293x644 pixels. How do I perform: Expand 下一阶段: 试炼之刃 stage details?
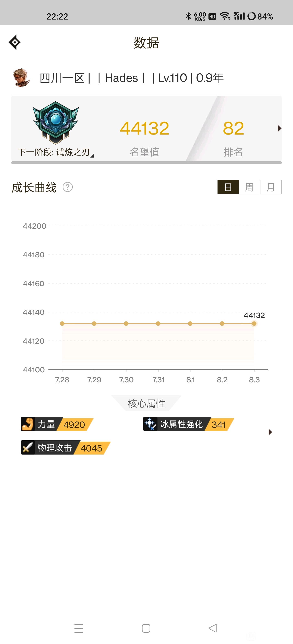[x=56, y=152]
